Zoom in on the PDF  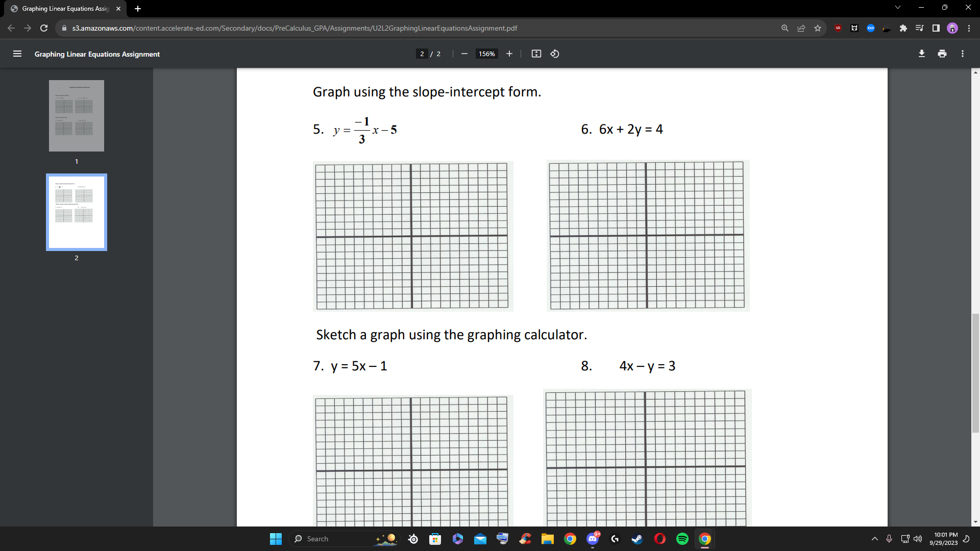click(x=509, y=54)
